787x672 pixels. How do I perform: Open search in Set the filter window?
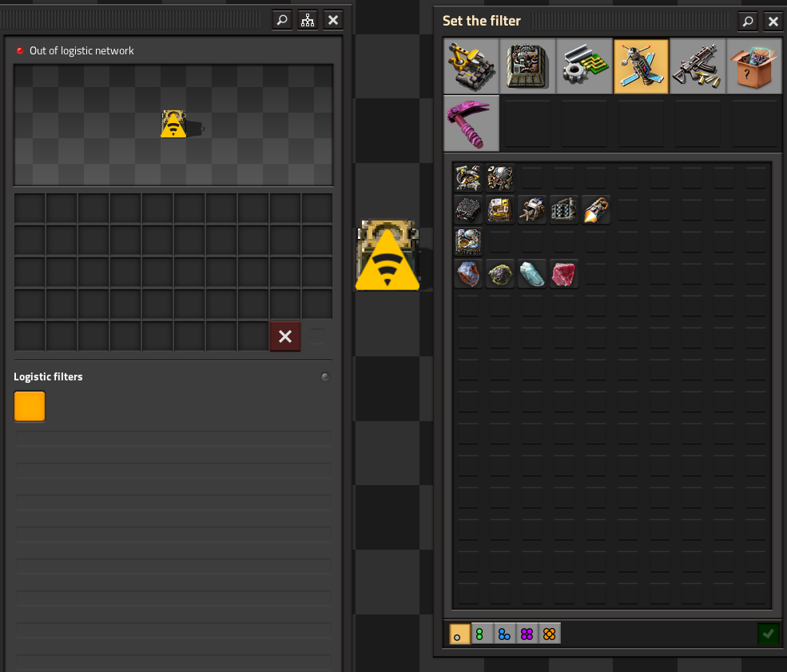tap(748, 21)
